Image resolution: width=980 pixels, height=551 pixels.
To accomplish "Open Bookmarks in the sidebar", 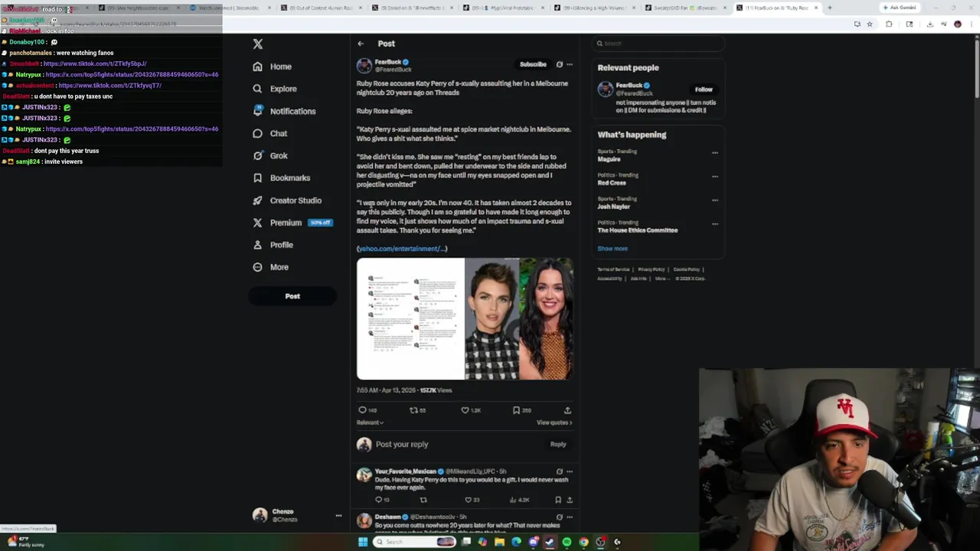I will tap(282, 178).
